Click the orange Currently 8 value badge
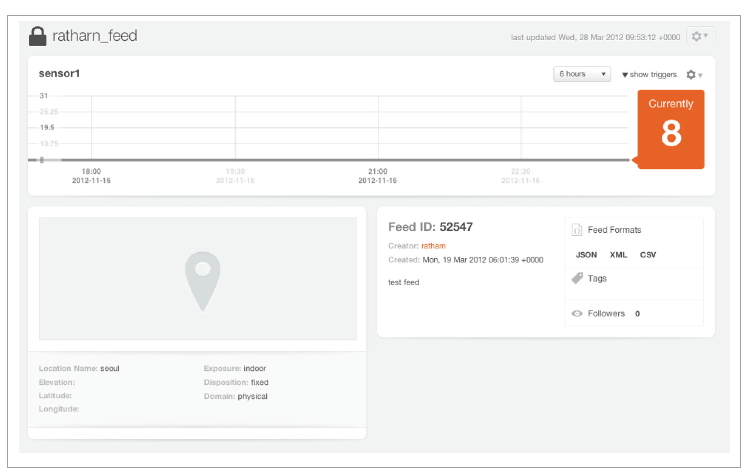This screenshot has height=476, width=745. (671, 128)
